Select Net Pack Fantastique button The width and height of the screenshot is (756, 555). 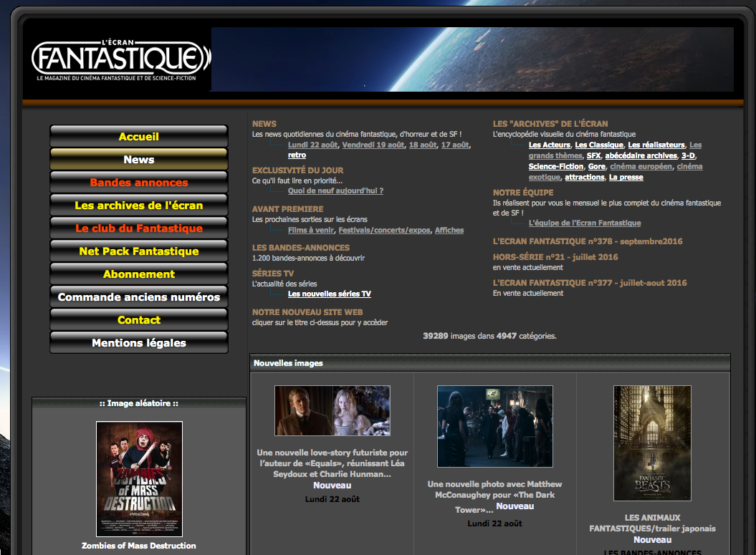point(138,251)
